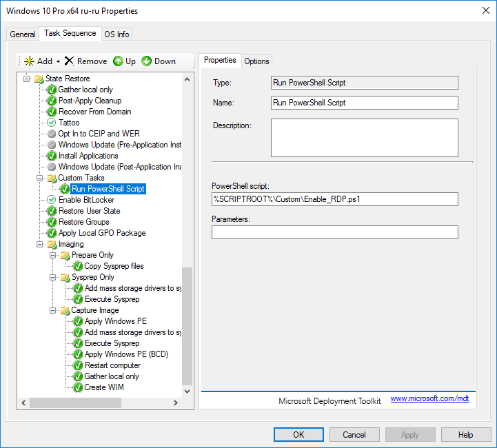
Task: Close the Properties dialog window
Action: tap(485, 10)
